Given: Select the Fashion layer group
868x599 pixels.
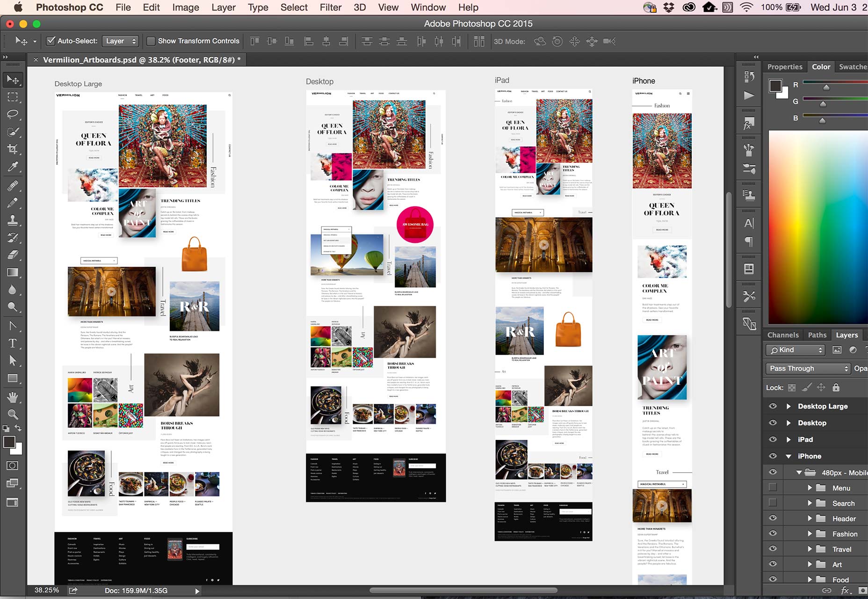Looking at the screenshot, I should click(x=845, y=534).
